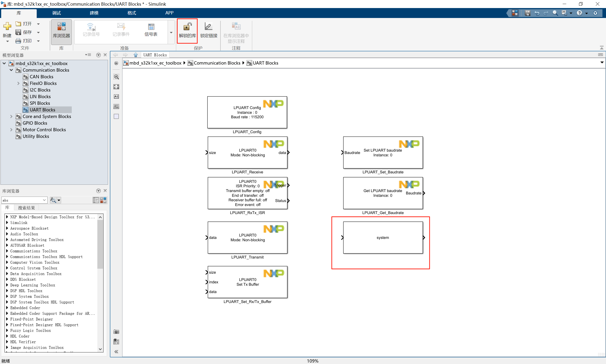The height and width of the screenshot is (364, 606).
Task: Open the 调试 ribbon tab
Action: coord(56,13)
